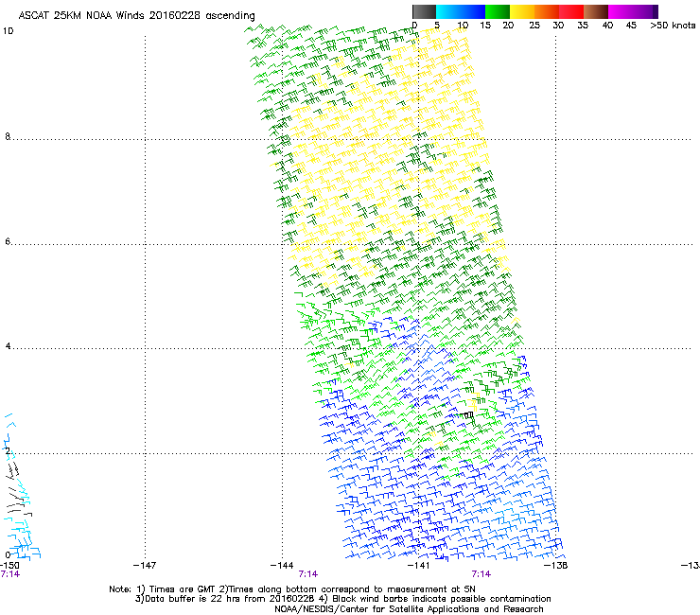The image size is (700, 615).
Task: Click the '45' label under the color scale
Action: click(x=631, y=26)
